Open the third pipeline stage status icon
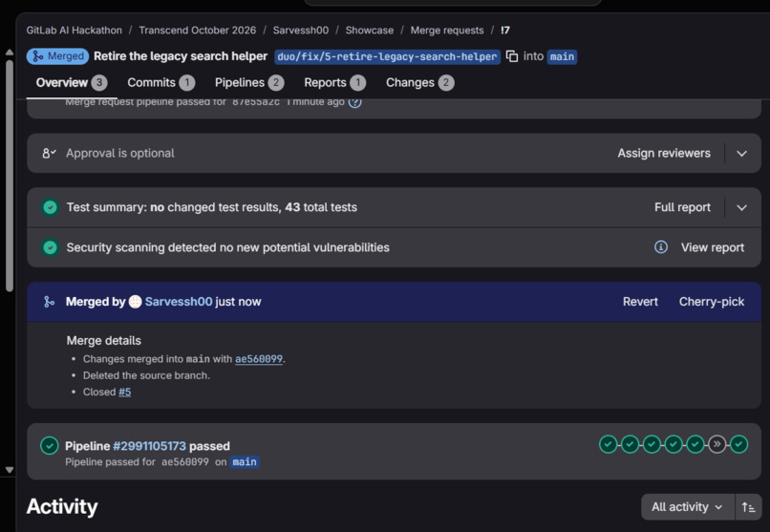The image size is (770, 532). pos(652,444)
